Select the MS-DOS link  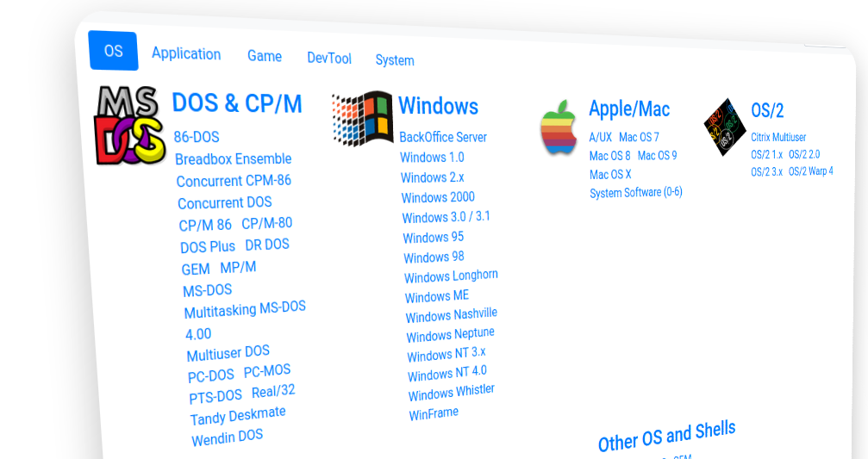pyautogui.click(x=208, y=290)
